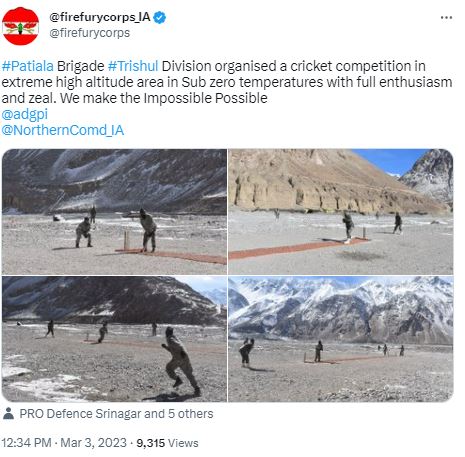Click the @firefurycorps_IA display name

coord(100,17)
